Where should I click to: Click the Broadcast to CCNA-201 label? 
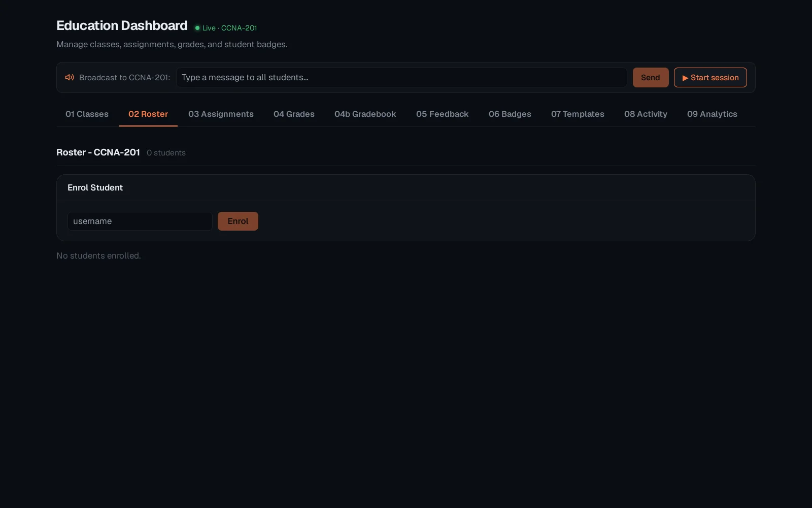(124, 77)
